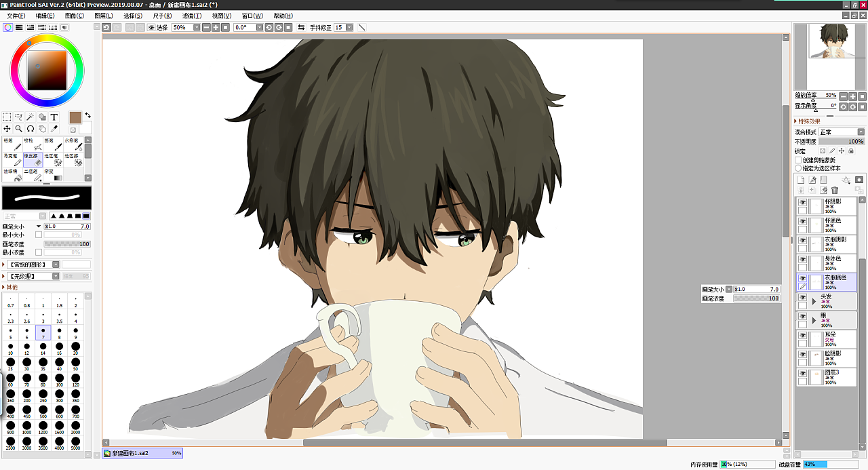Screen dimensions: 868x470
Task: Choose the 选区擦 selection eraser
Action: 73,159
